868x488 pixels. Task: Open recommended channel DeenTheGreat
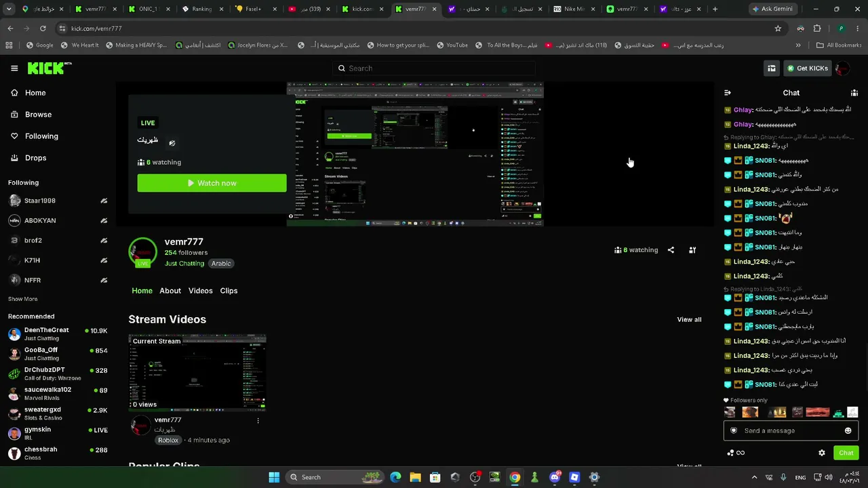pyautogui.click(x=58, y=333)
